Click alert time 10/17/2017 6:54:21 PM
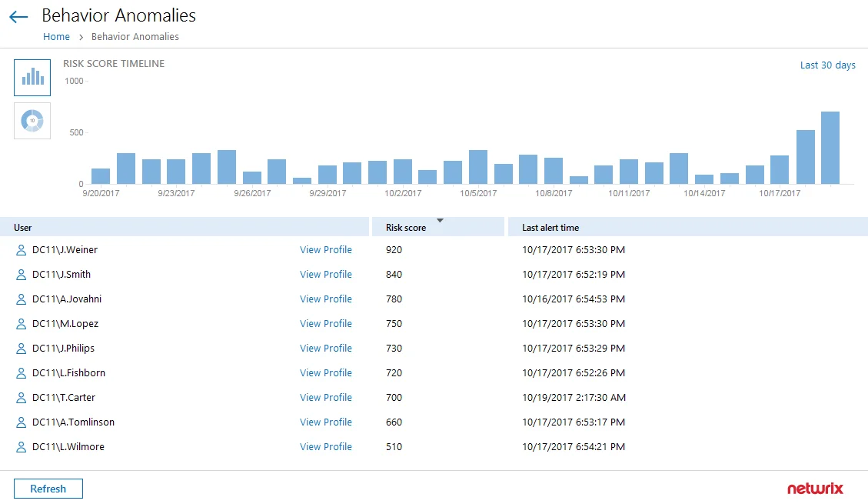The image size is (868, 504). coord(574,446)
